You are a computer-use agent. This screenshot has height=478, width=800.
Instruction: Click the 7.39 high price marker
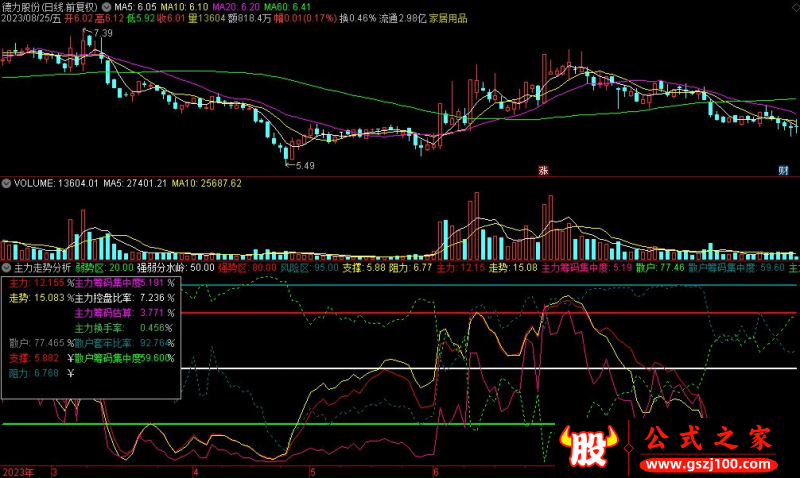(103, 33)
